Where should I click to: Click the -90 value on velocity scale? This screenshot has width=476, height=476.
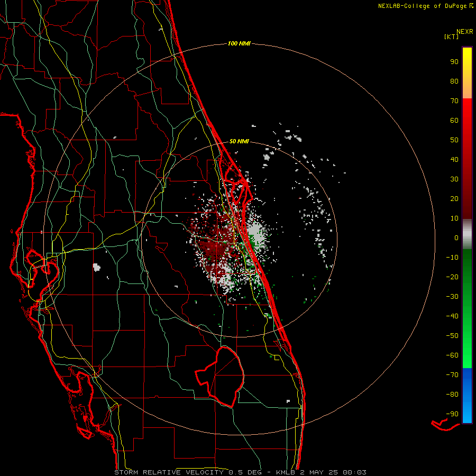pos(452,414)
